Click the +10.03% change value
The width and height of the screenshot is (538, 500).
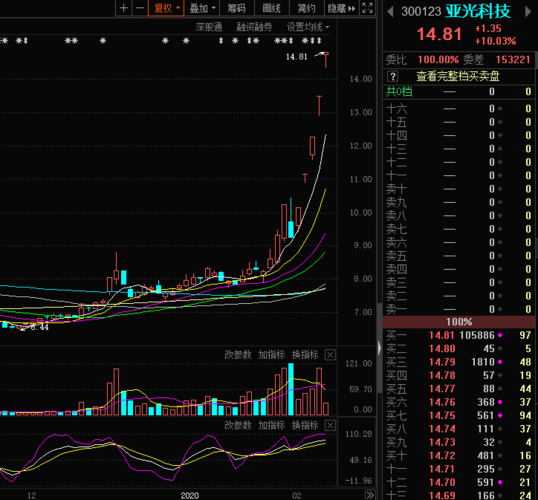coord(495,42)
